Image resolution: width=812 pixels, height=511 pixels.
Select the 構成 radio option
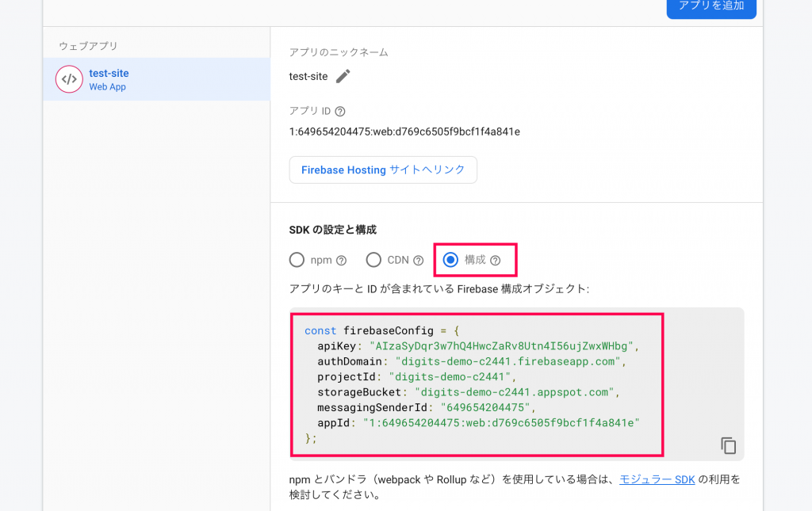tap(450, 260)
